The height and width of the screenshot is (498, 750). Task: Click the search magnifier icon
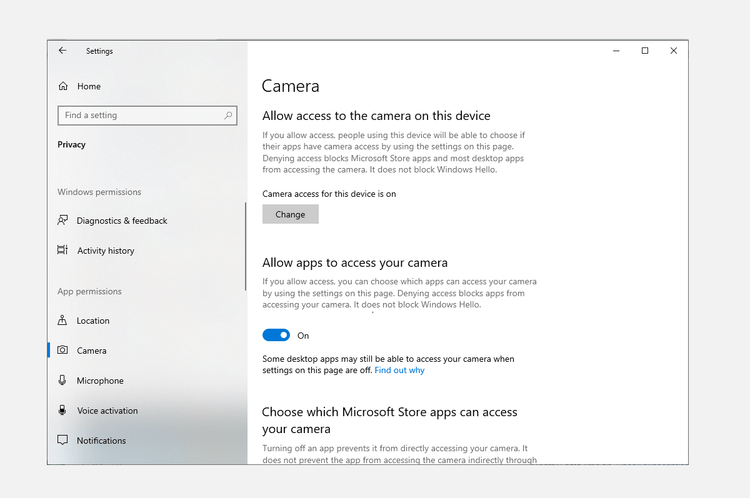(x=228, y=115)
